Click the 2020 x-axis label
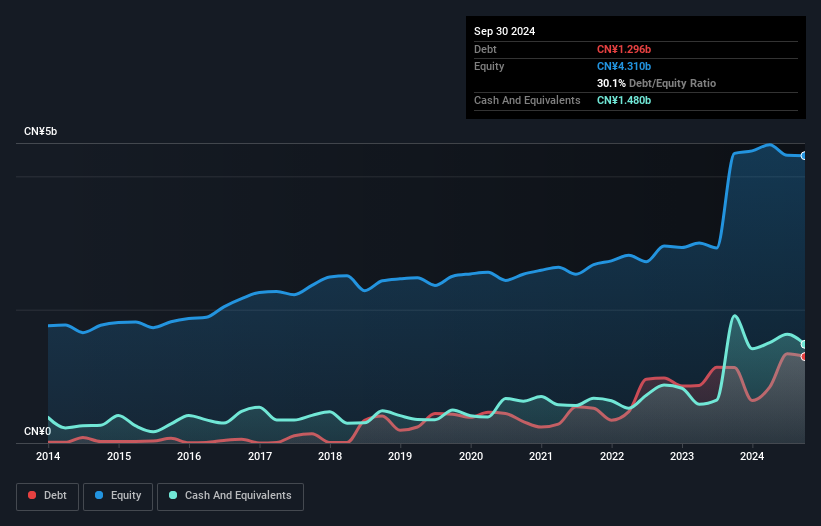 tap(471, 456)
